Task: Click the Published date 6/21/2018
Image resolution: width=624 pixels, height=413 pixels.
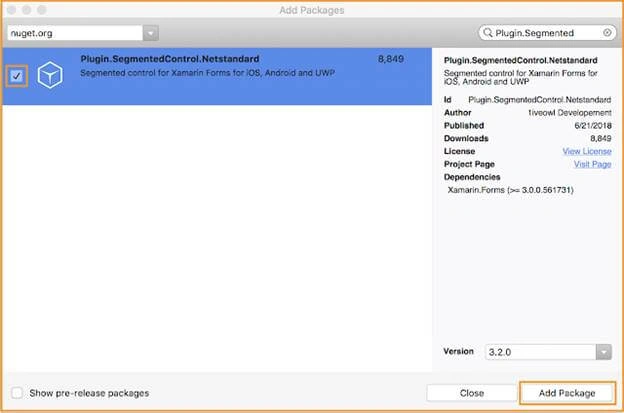Action: pyautogui.click(x=593, y=125)
